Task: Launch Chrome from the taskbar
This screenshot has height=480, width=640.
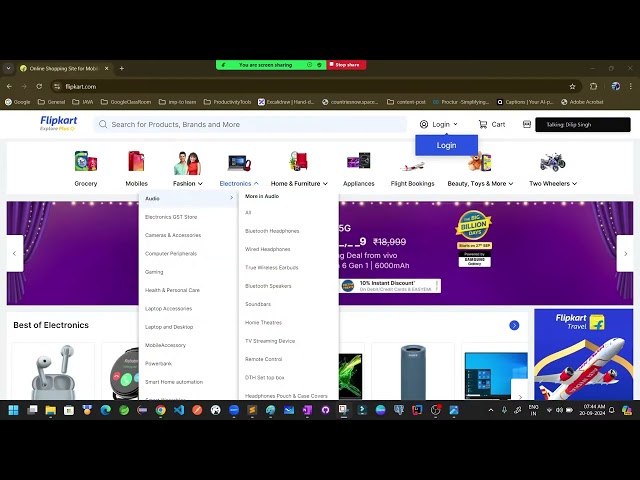Action: pyautogui.click(x=160, y=410)
